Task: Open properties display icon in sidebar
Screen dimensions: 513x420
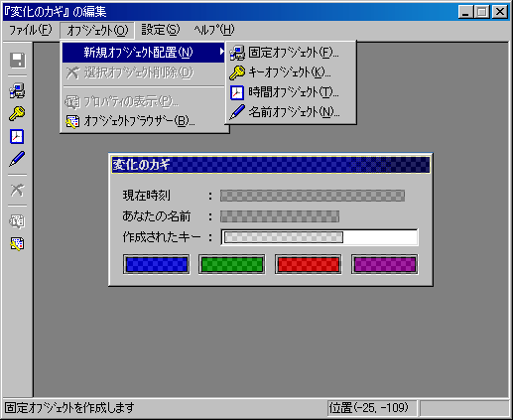Action: click(17, 221)
